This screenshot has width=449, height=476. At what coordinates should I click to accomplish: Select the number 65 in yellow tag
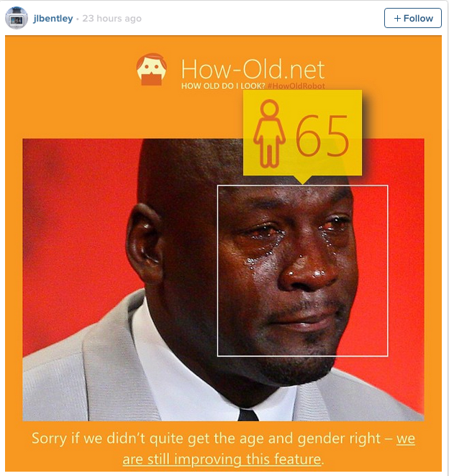click(322, 135)
